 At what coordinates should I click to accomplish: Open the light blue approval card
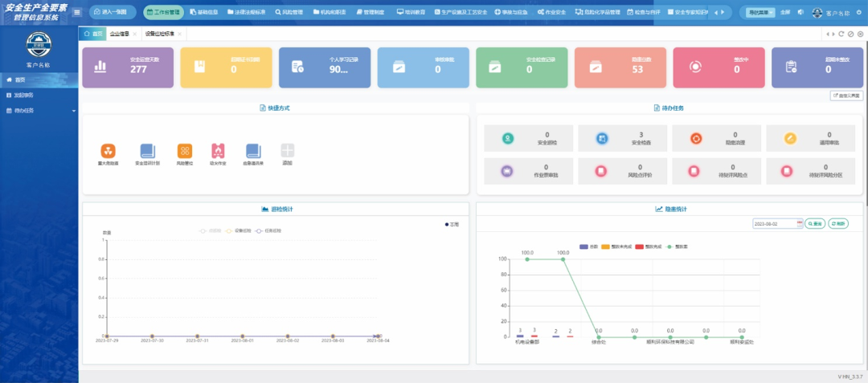pos(424,67)
